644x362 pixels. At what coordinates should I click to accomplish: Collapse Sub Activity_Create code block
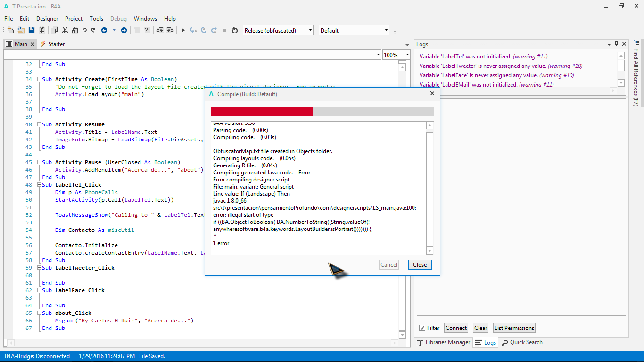39,79
